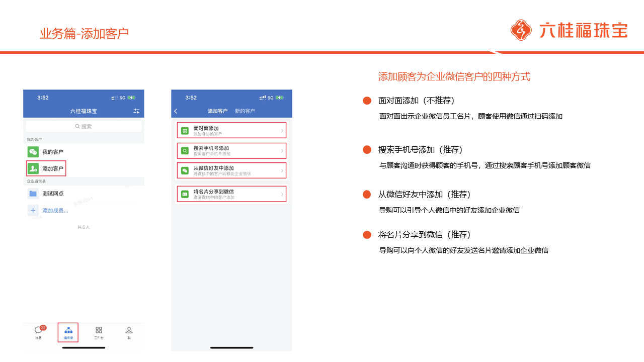This screenshot has width=644, height=362.
Task: Tap the green 我的客户 WeChat icon
Action: [x=33, y=152]
